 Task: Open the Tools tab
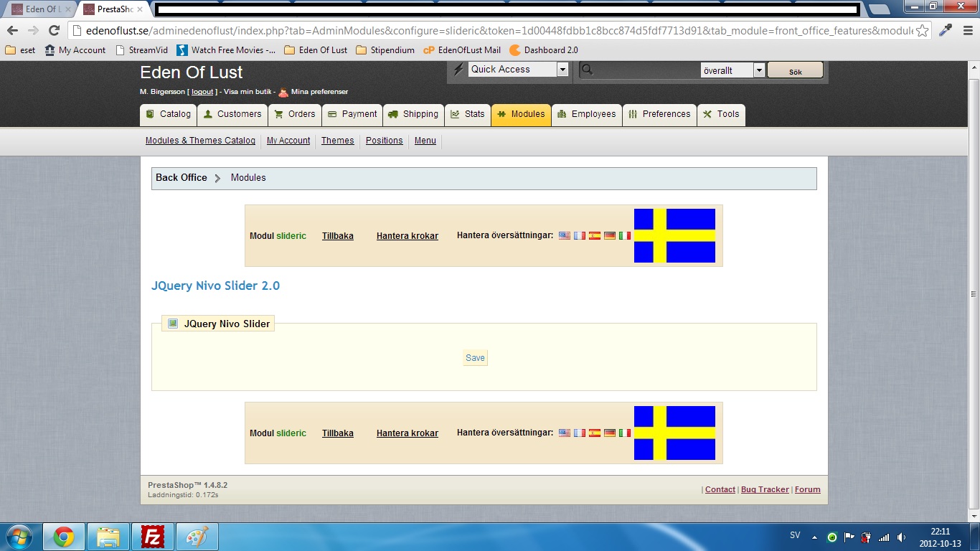point(721,114)
